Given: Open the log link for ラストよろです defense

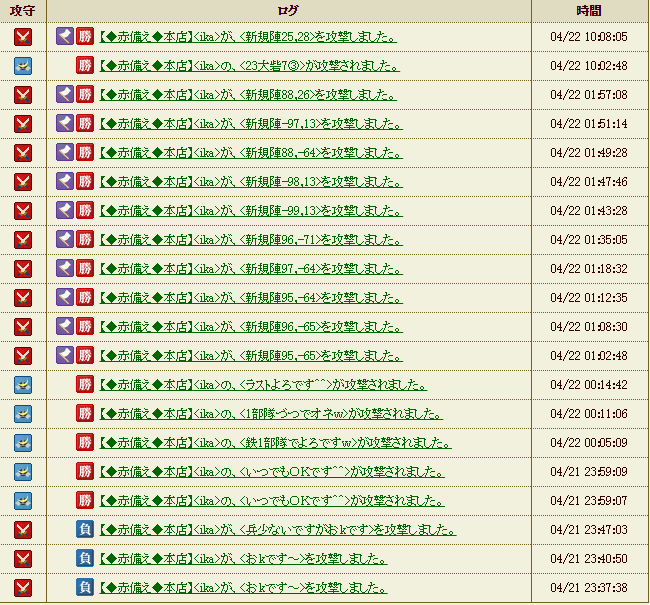Looking at the screenshot, I should click(x=263, y=385).
